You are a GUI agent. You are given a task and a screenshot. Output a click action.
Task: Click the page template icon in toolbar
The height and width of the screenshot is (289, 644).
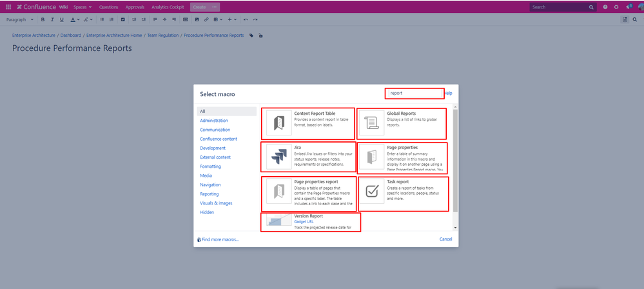625,19
